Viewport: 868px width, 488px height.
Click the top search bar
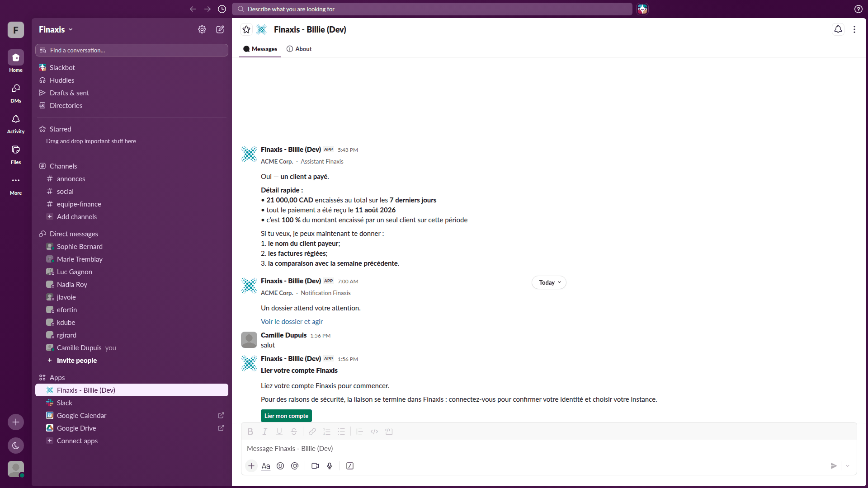[x=432, y=9]
